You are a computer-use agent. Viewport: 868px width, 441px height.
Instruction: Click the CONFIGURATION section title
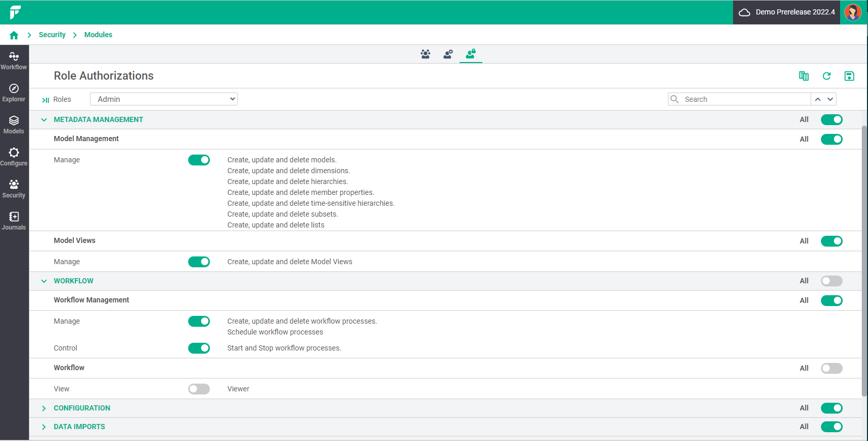[82, 408]
